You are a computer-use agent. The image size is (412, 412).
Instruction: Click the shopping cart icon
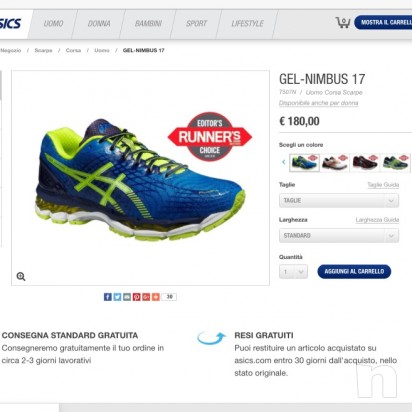(343, 22)
